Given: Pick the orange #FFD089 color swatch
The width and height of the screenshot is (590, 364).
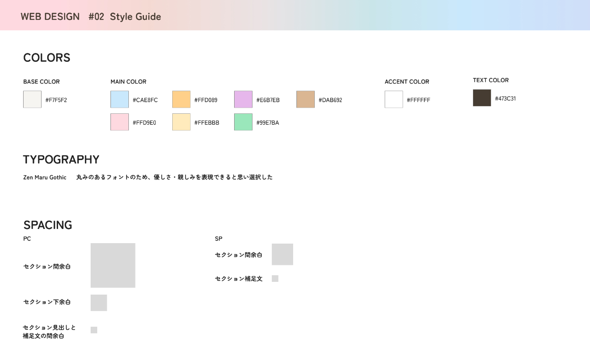Looking at the screenshot, I should [181, 100].
